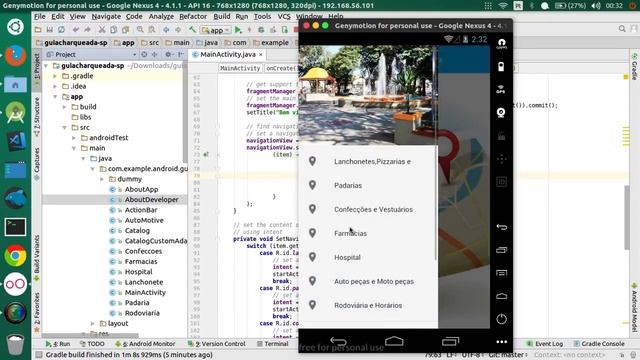This screenshot has width=640, height=360.
Task: Open the Navigate menu
Action: (x=106, y=16)
